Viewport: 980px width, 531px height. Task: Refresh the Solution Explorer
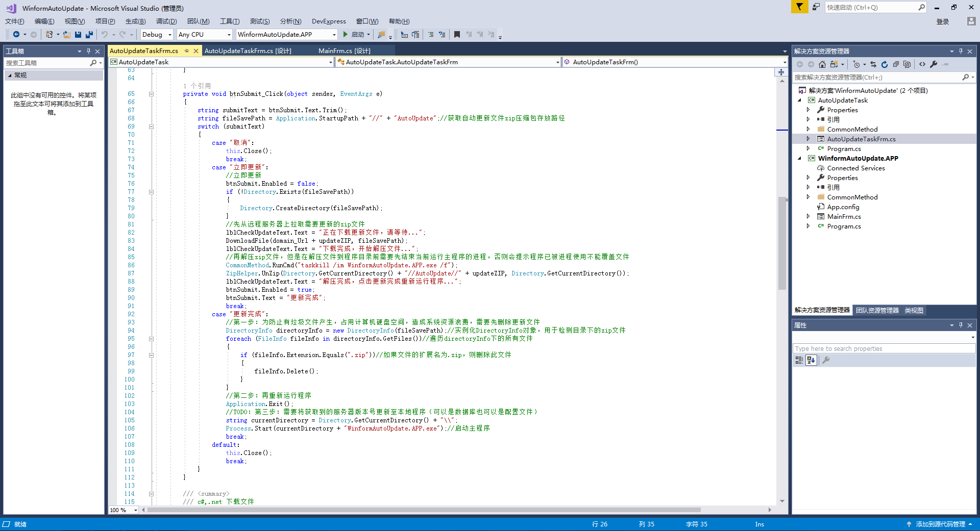(x=885, y=64)
